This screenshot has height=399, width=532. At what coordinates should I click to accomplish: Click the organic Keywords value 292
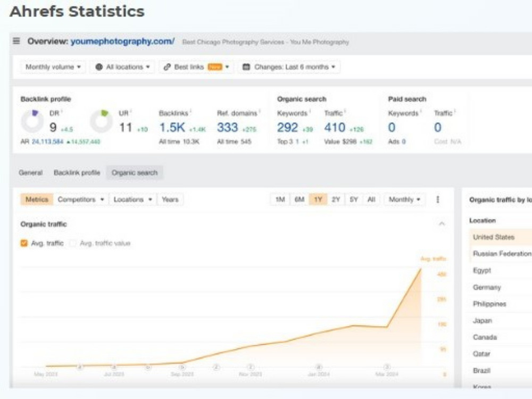point(287,128)
